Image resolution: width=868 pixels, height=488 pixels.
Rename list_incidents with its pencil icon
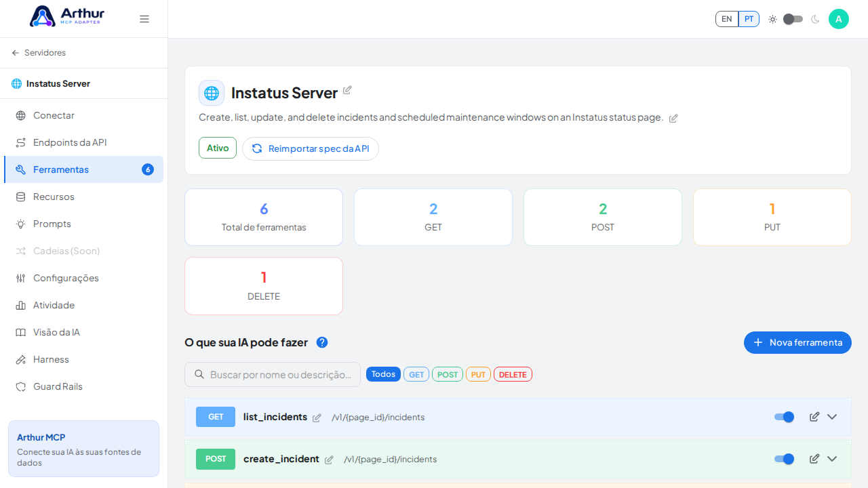tap(317, 418)
